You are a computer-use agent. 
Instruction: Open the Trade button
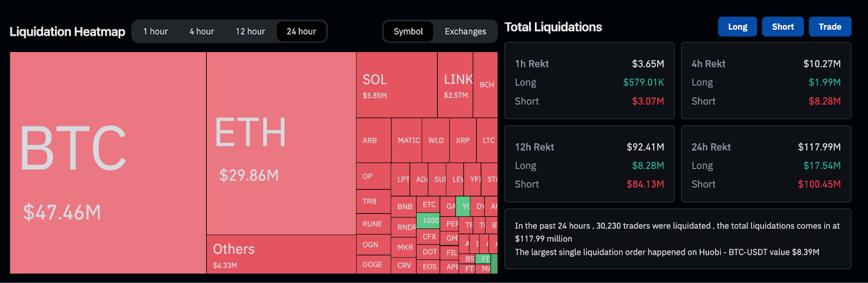click(830, 27)
